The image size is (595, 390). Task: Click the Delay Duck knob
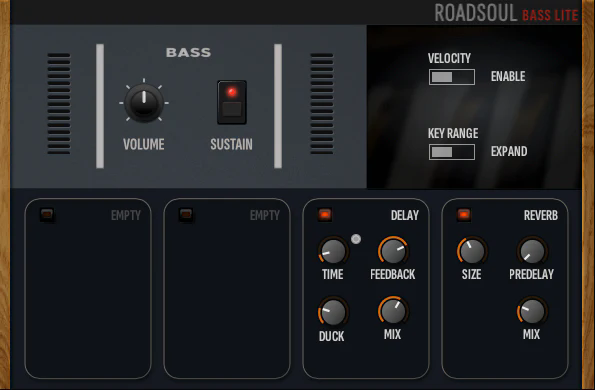[x=333, y=311]
